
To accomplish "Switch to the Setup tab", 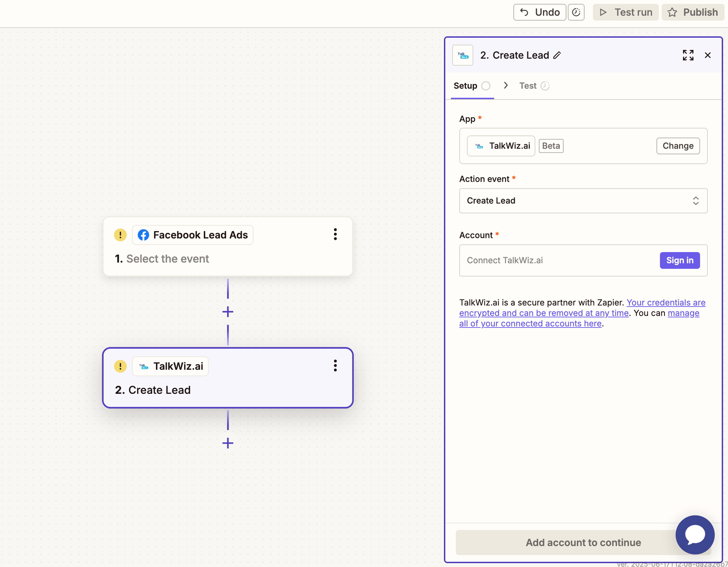I will click(472, 86).
